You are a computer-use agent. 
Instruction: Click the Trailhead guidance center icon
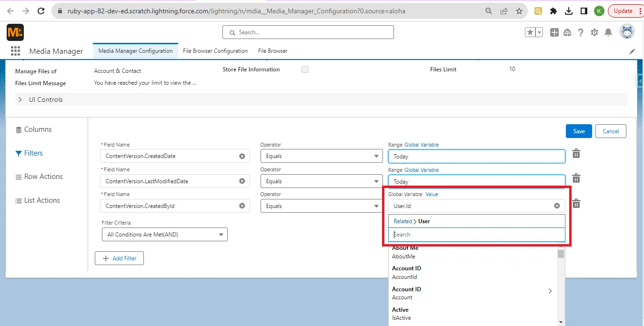(x=567, y=33)
